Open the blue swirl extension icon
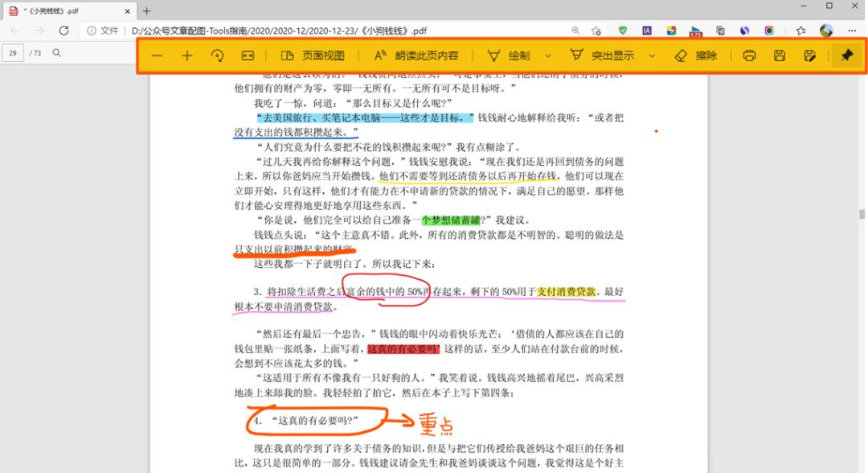The width and height of the screenshot is (868, 473). click(x=744, y=31)
